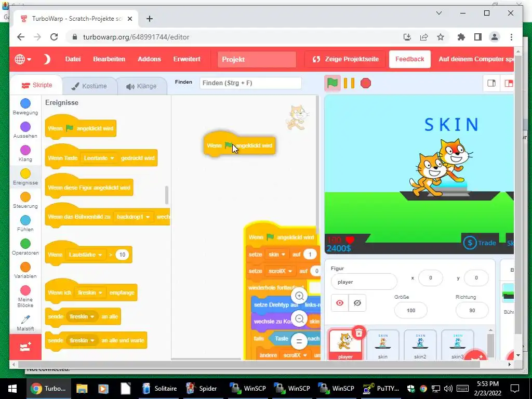Open the language globe menu

(x=23, y=59)
